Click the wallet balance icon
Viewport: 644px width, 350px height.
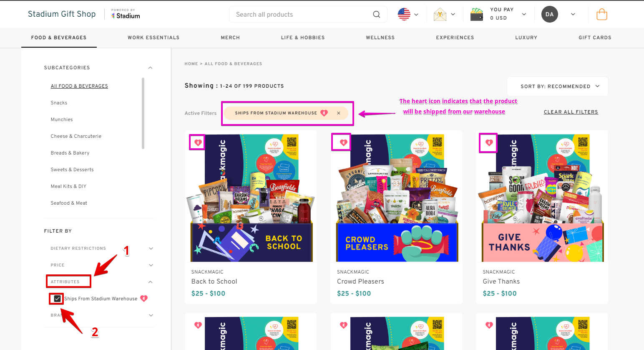point(476,15)
